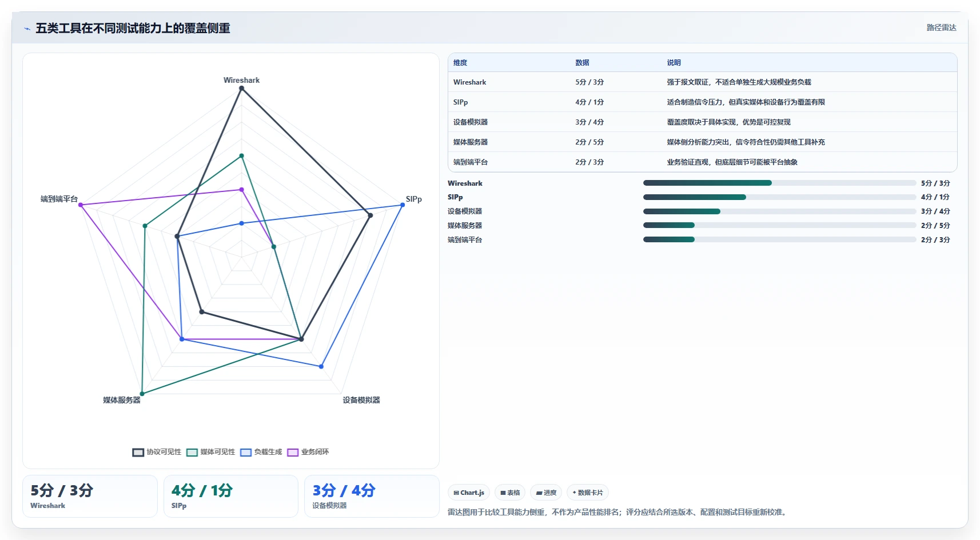Image resolution: width=980 pixels, height=540 pixels.
Task: Open the Wireshark 5分 / 3分 data card
Action: (x=90, y=496)
